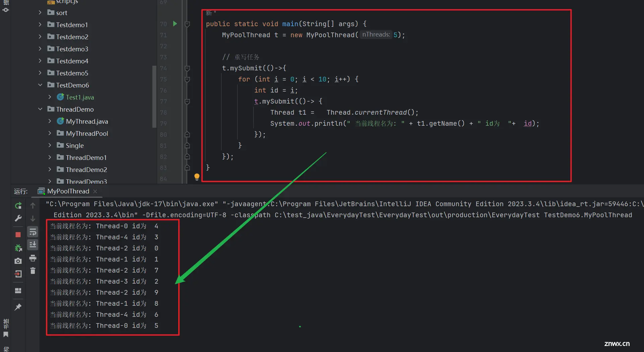
Task: Click the yellow lightbulb intention icon
Action: pos(197,177)
